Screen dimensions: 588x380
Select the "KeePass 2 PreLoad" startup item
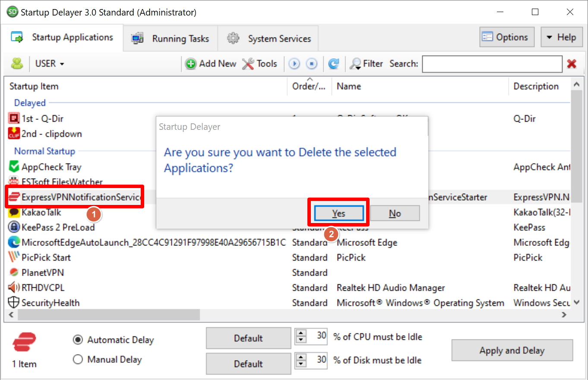pos(58,227)
